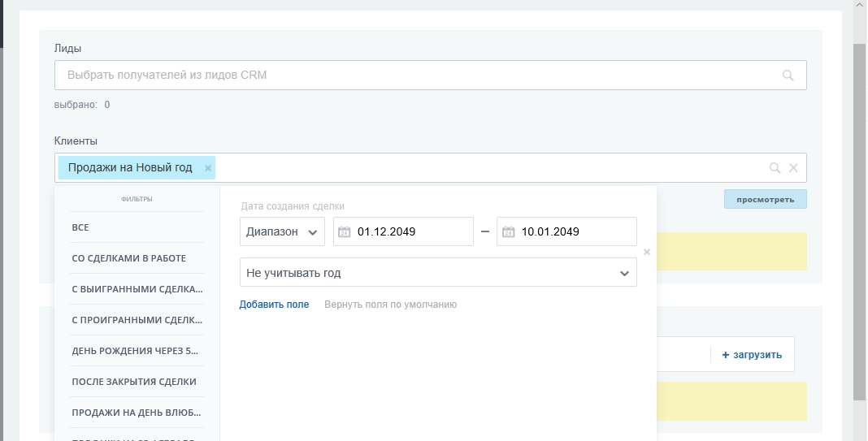Click the plus icon next to загрузить

[725, 355]
